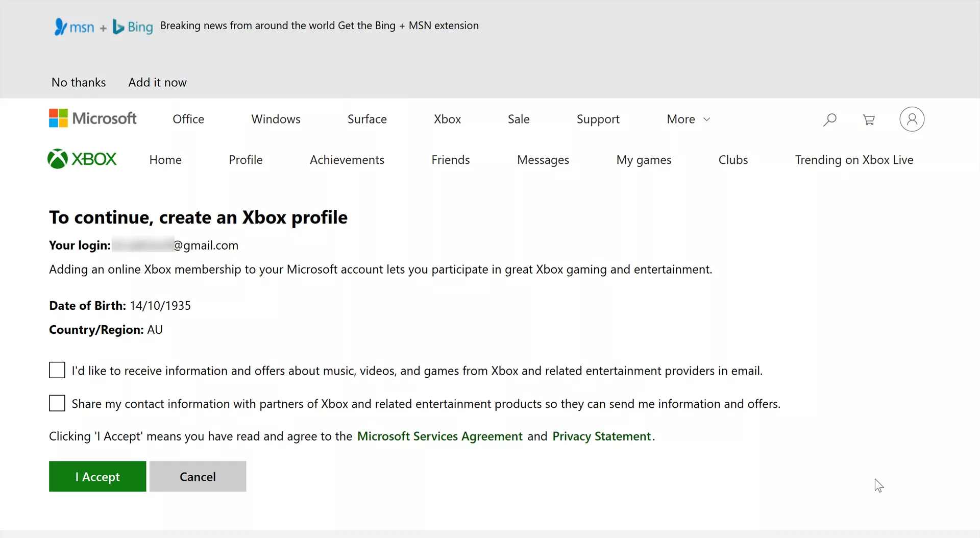Tick the share my contact information checkbox

tap(57, 403)
